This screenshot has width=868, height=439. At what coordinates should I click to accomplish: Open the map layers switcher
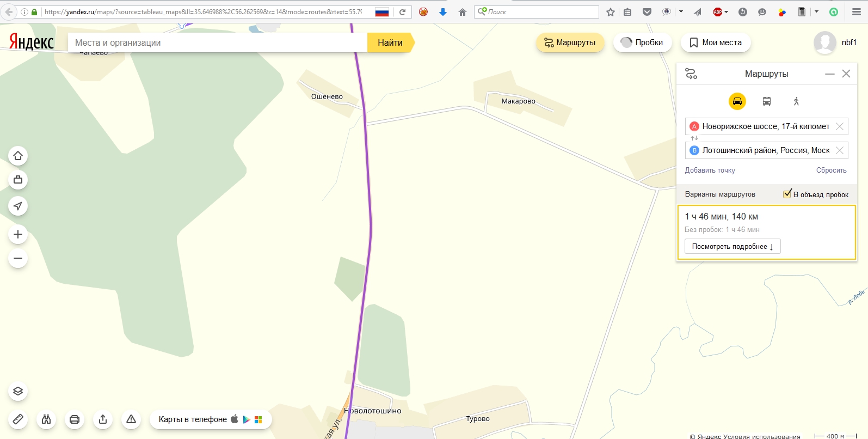(x=18, y=391)
